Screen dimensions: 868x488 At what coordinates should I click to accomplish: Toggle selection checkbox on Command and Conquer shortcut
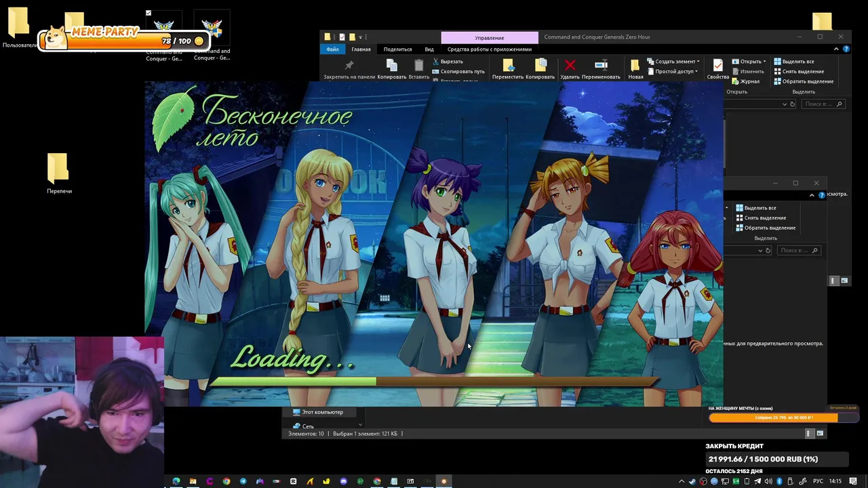[x=149, y=13]
